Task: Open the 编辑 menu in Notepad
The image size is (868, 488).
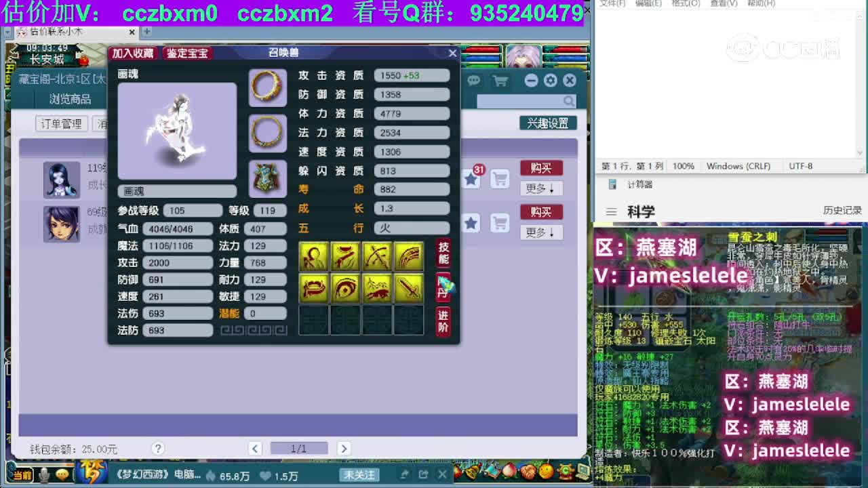Action: click(x=648, y=3)
